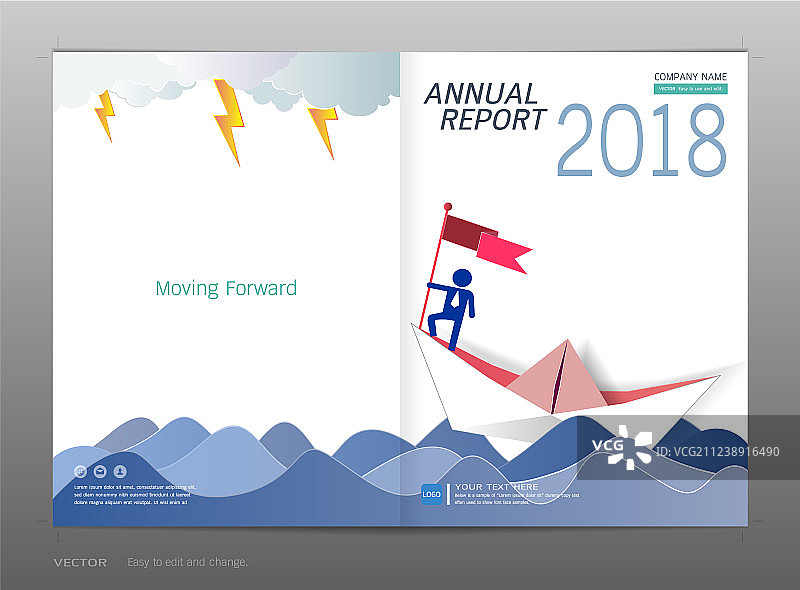Click the dark red flag on the pole
This screenshot has width=800, height=590.
(x=462, y=228)
